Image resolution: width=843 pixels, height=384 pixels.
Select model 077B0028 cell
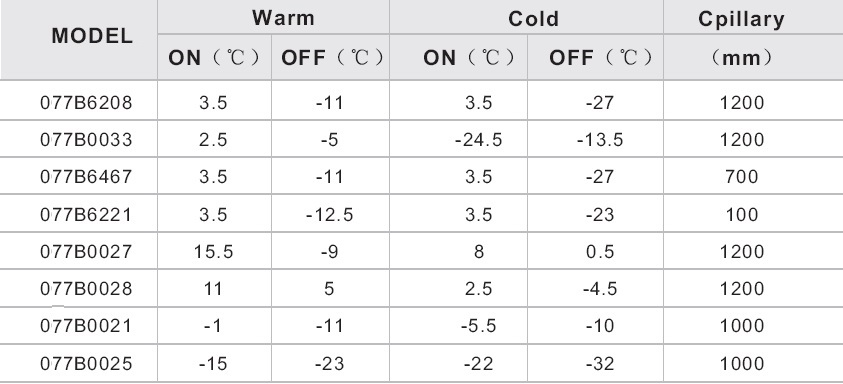pyautogui.click(x=86, y=289)
